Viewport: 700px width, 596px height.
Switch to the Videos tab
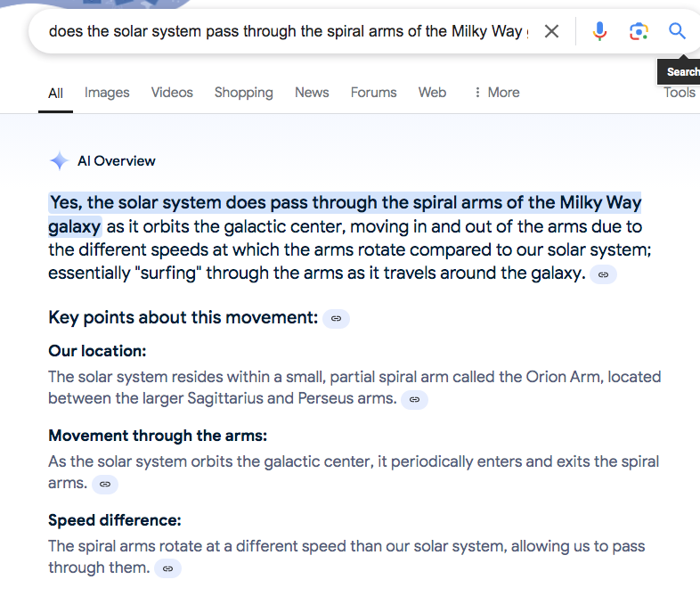pos(172,93)
